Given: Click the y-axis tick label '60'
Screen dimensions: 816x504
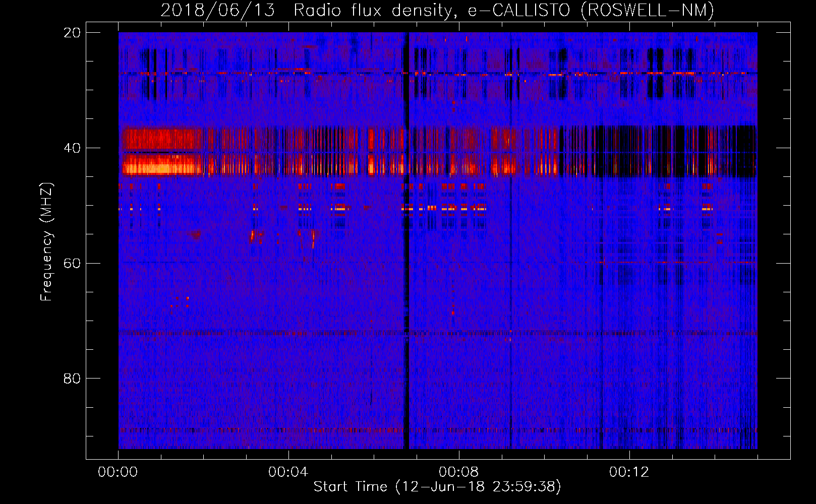Looking at the screenshot, I should click(x=72, y=263).
